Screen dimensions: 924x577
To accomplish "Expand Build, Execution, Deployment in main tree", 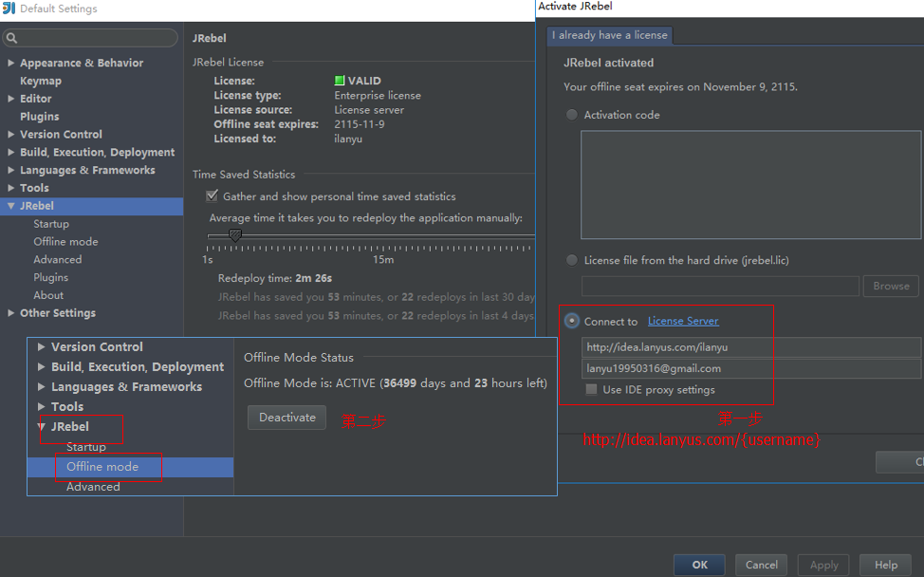I will click(x=10, y=152).
